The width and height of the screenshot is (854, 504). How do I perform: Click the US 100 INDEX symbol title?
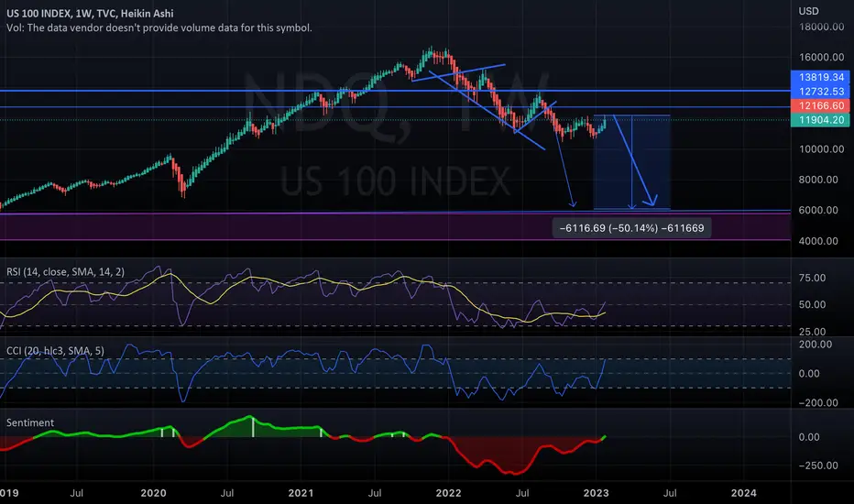click(90, 13)
